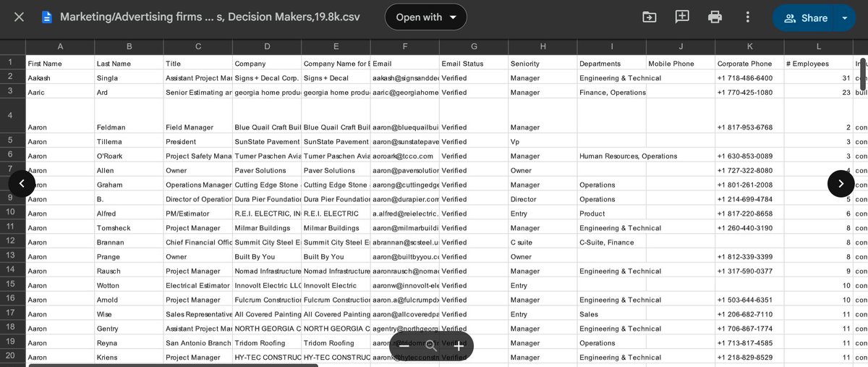Select the 'Singla' last name cell

129,78
